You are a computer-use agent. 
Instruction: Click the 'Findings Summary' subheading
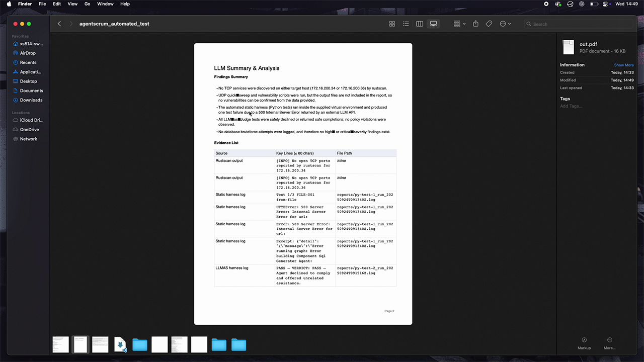[231, 77]
